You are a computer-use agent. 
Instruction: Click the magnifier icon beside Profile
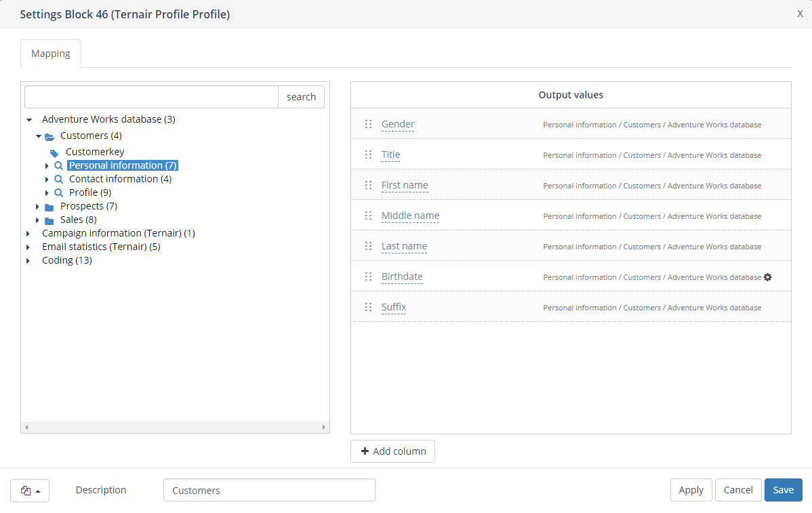tap(59, 193)
